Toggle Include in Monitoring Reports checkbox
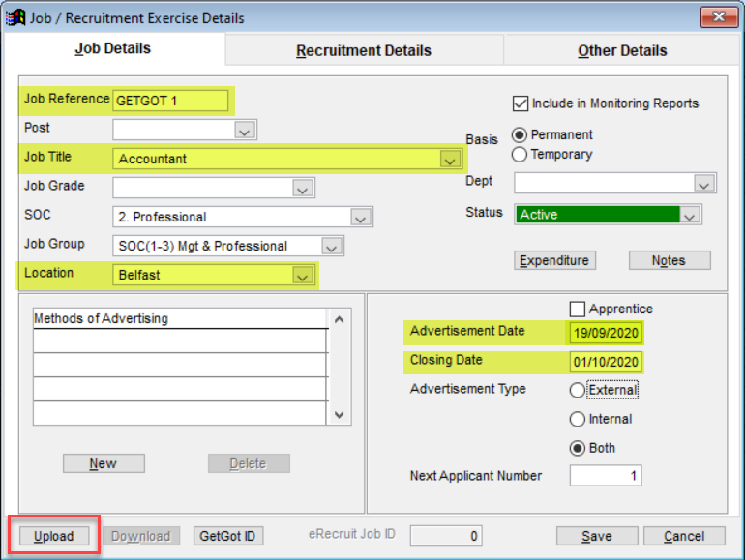This screenshot has width=745, height=560. (x=521, y=103)
